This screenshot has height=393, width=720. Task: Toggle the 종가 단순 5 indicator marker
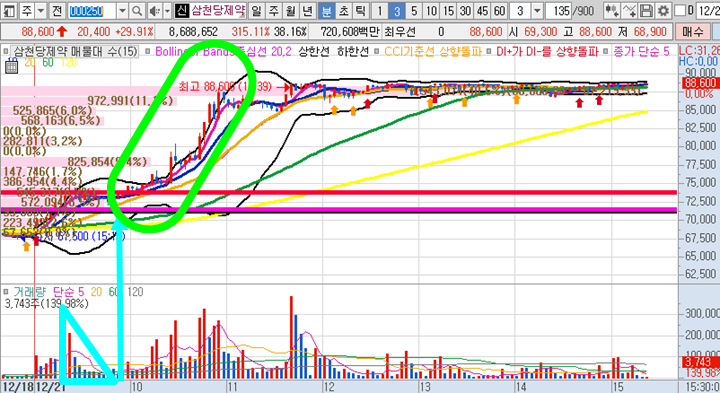click(x=607, y=51)
